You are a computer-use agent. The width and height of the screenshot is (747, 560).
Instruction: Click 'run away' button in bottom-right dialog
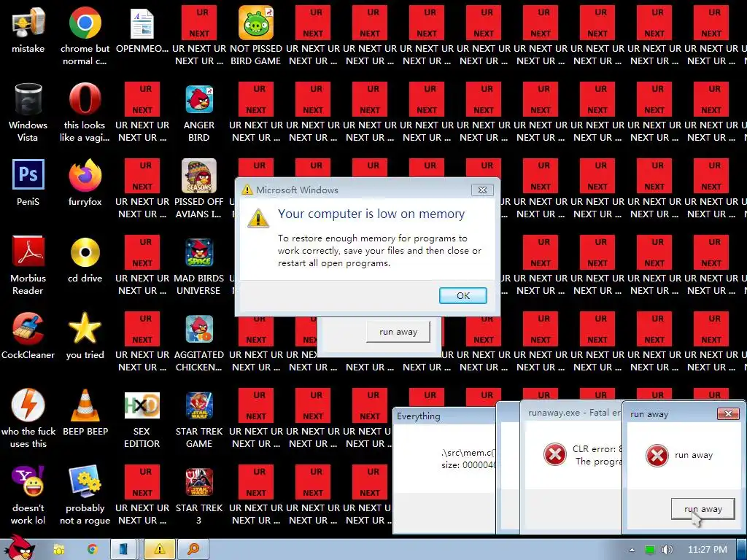point(703,509)
